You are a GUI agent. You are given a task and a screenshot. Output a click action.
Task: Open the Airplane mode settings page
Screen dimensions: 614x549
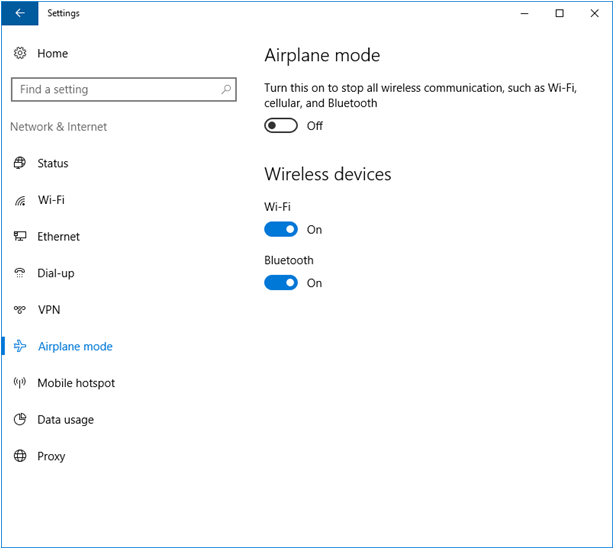point(75,347)
